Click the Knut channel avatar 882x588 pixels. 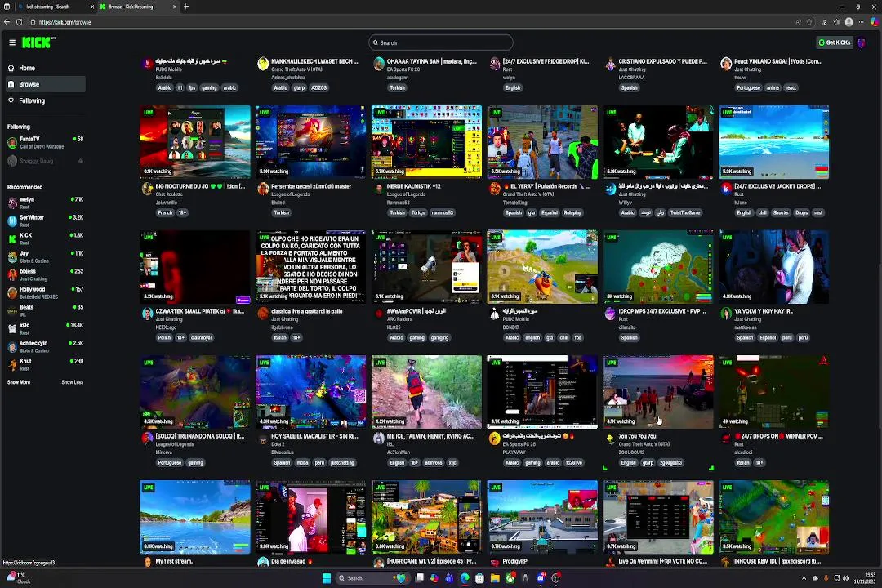click(12, 364)
